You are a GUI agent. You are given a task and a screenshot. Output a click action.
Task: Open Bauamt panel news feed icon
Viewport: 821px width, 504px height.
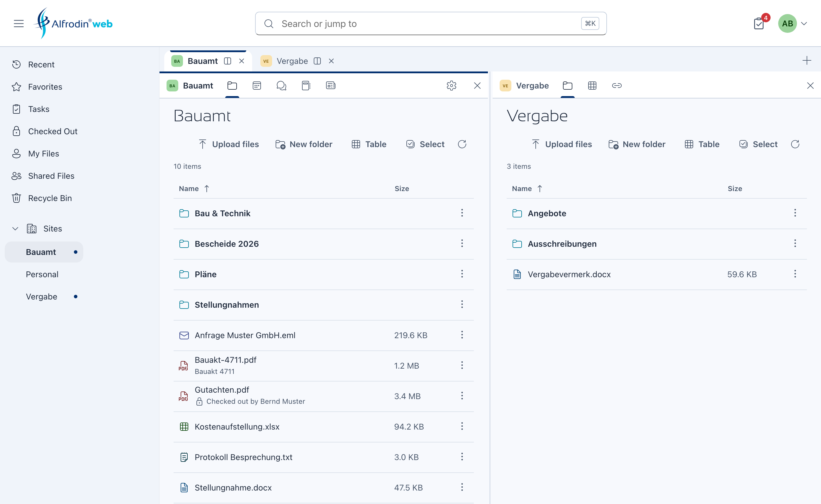pos(330,86)
